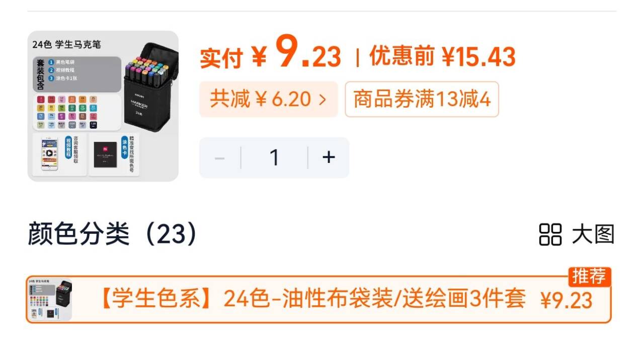Tap the chevron arrow beside 共减 ¥6.20
This screenshot has width=644, height=342.
pos(322,99)
